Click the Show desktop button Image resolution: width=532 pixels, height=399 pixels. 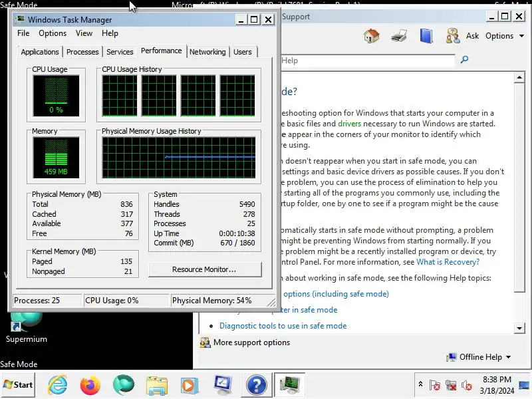(524, 385)
